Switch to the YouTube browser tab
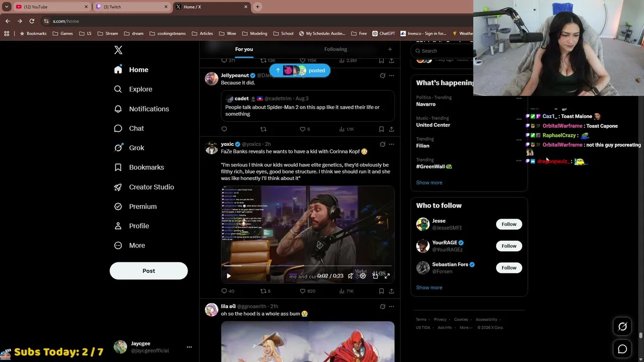Image resolution: width=644 pixels, height=362 pixels. [51, 7]
